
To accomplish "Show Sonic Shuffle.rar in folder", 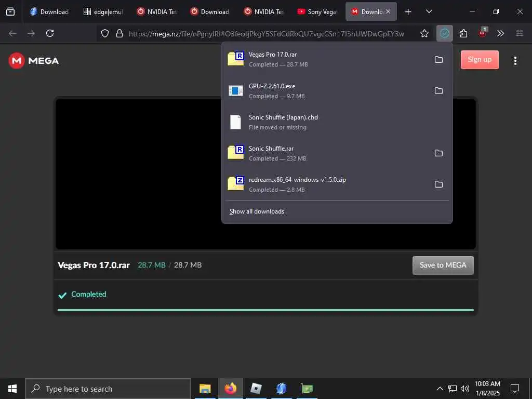I will (x=438, y=153).
